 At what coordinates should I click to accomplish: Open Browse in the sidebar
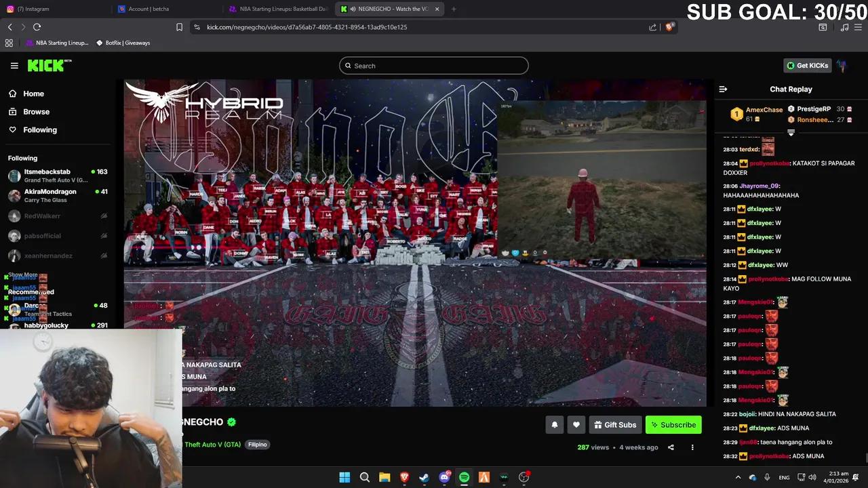coord(36,112)
